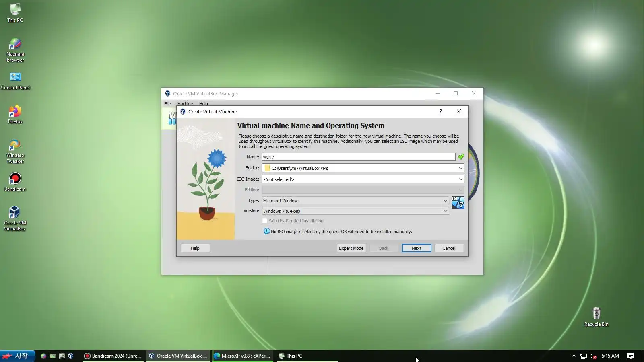Toggle Skip Unattended Installation checkbox

click(x=264, y=221)
